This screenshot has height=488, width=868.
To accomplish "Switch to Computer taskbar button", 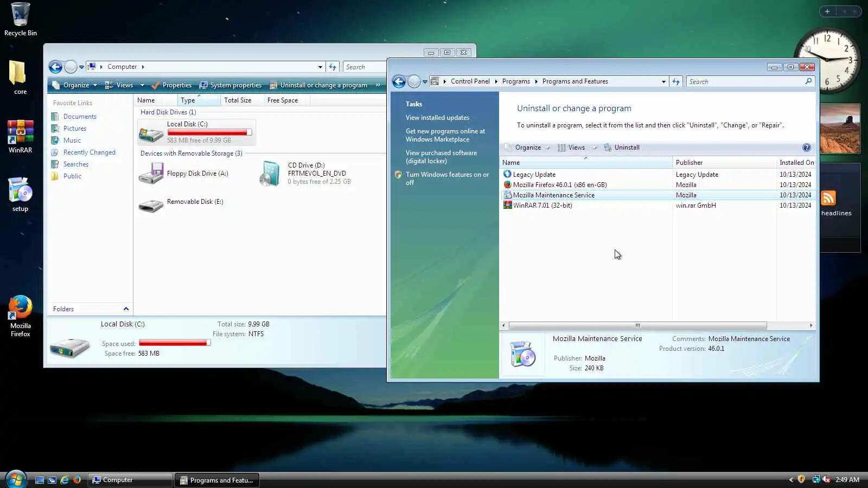I will click(x=130, y=480).
